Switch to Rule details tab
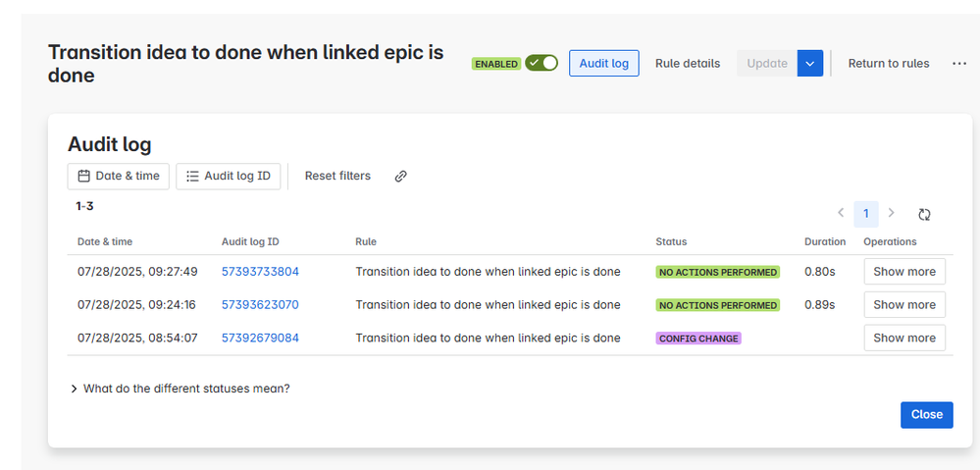The image size is (980, 470). pyautogui.click(x=688, y=63)
